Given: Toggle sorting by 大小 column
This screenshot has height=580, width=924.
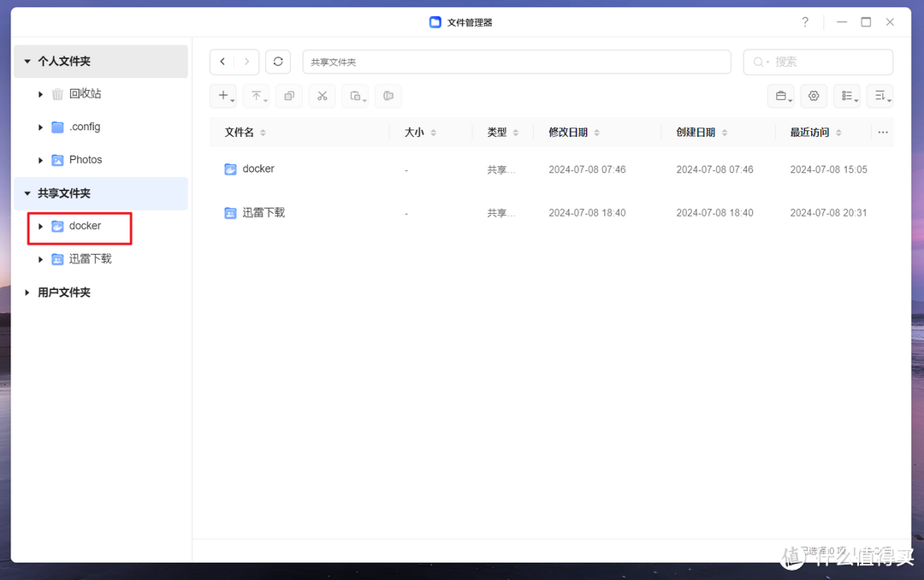Looking at the screenshot, I should point(435,132).
